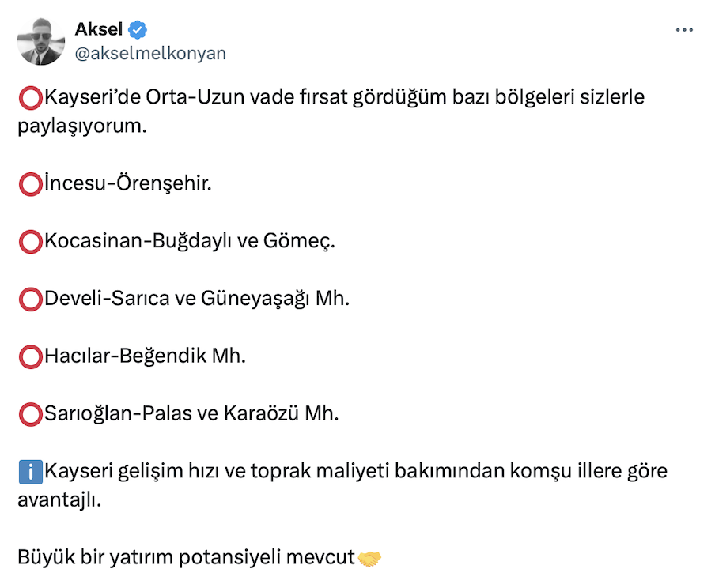Image resolution: width=715 pixels, height=588 pixels.
Task: Click the Kocasinan-Buğdaylı ve Gömeç line
Action: (x=190, y=242)
